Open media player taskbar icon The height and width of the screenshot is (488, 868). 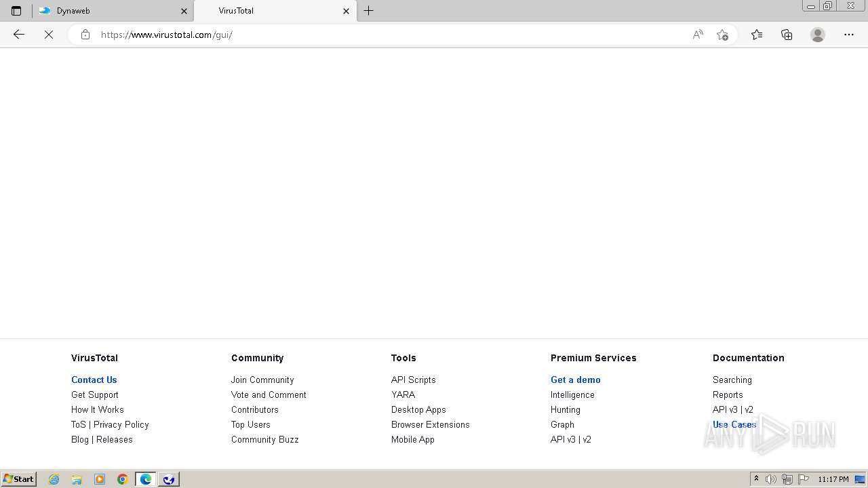(100, 479)
